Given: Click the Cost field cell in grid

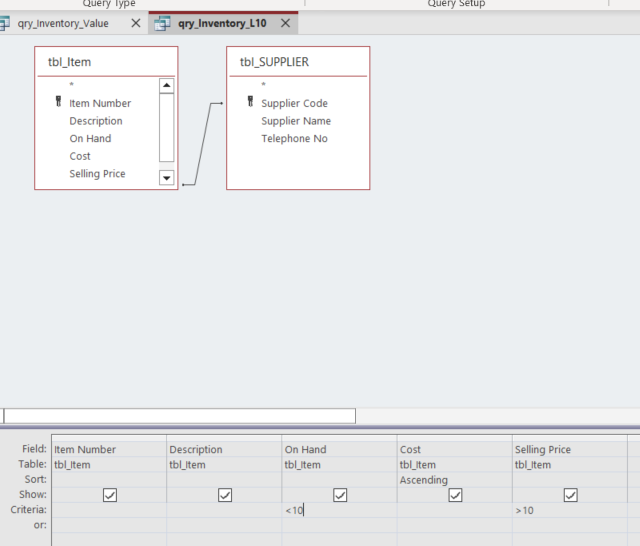Looking at the screenshot, I should coord(455,449).
